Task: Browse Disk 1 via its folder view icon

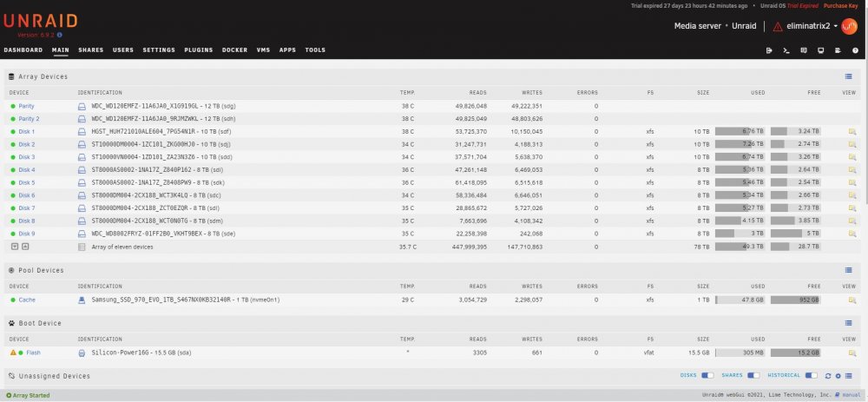Action: (852, 132)
